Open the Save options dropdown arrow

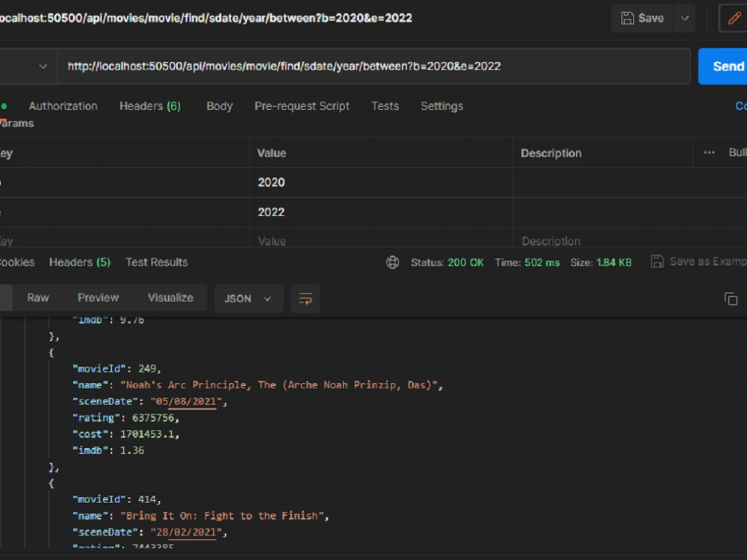(x=684, y=18)
